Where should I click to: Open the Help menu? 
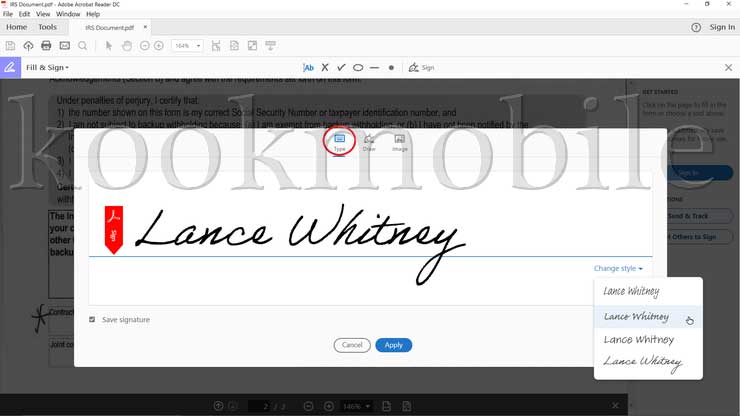point(93,14)
